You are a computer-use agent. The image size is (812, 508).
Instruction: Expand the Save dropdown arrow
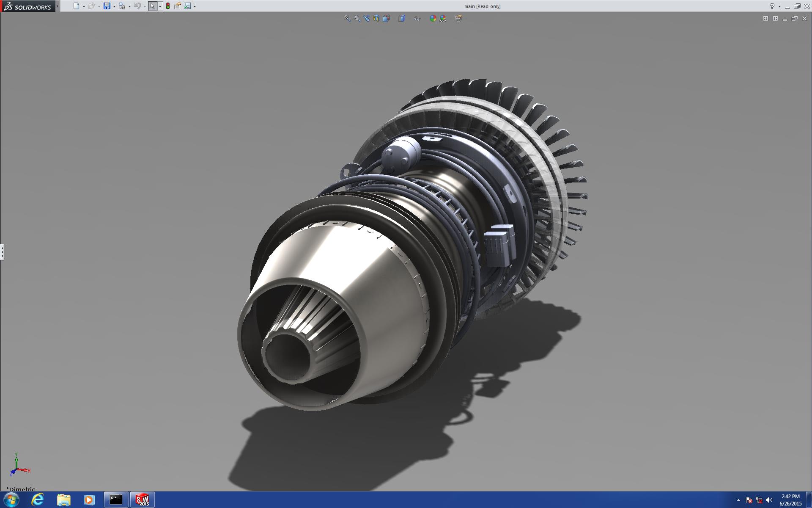[x=114, y=6]
